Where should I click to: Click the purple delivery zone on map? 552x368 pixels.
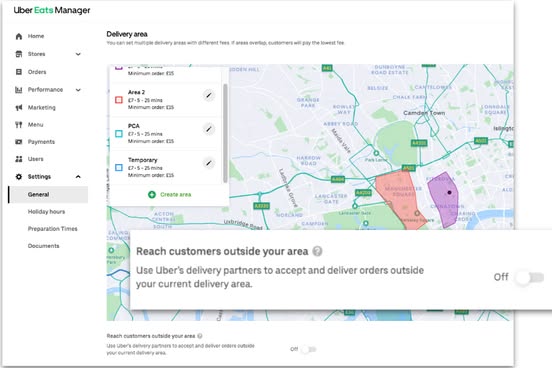click(x=443, y=200)
